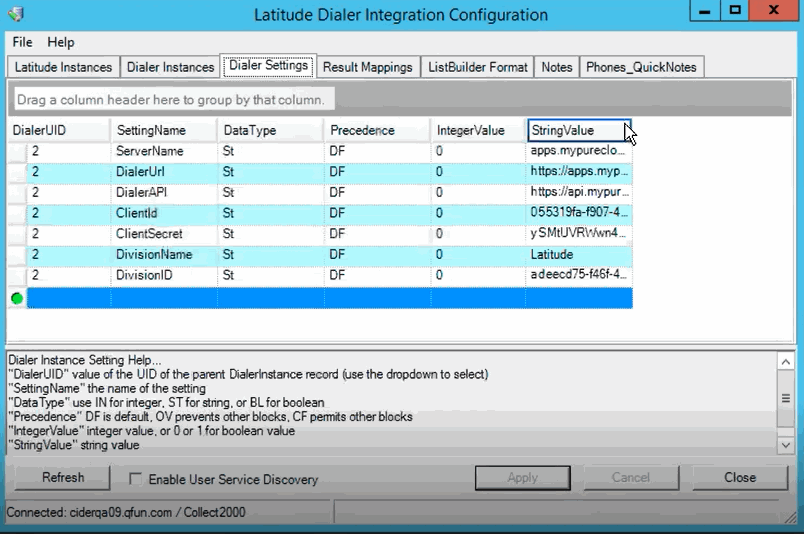Select the ClientSecret setting cell
This screenshot has height=534, width=804.
(164, 234)
